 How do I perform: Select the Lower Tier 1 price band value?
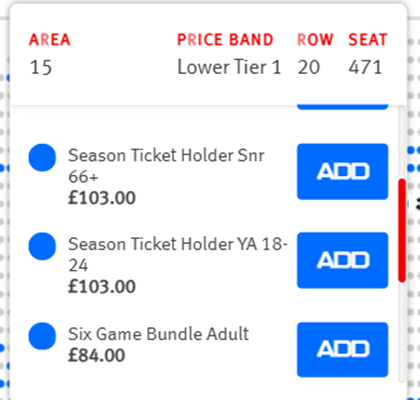pyautogui.click(x=229, y=67)
